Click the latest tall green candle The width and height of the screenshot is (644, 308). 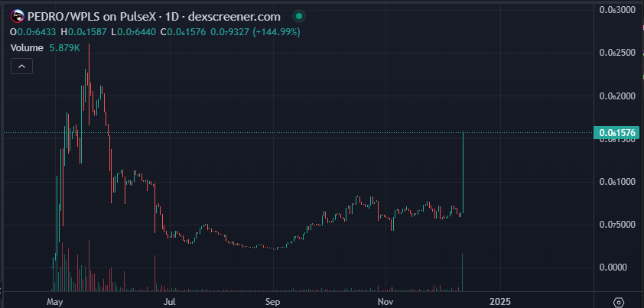point(463,173)
